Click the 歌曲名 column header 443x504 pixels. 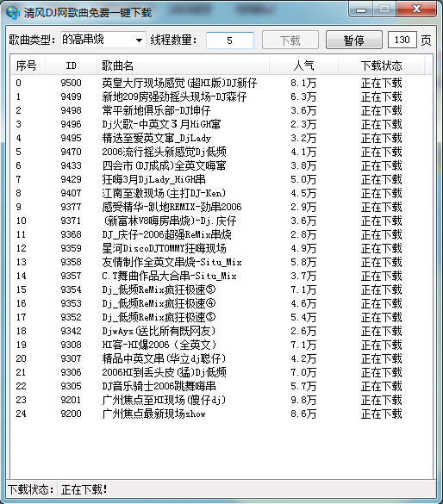point(183,65)
